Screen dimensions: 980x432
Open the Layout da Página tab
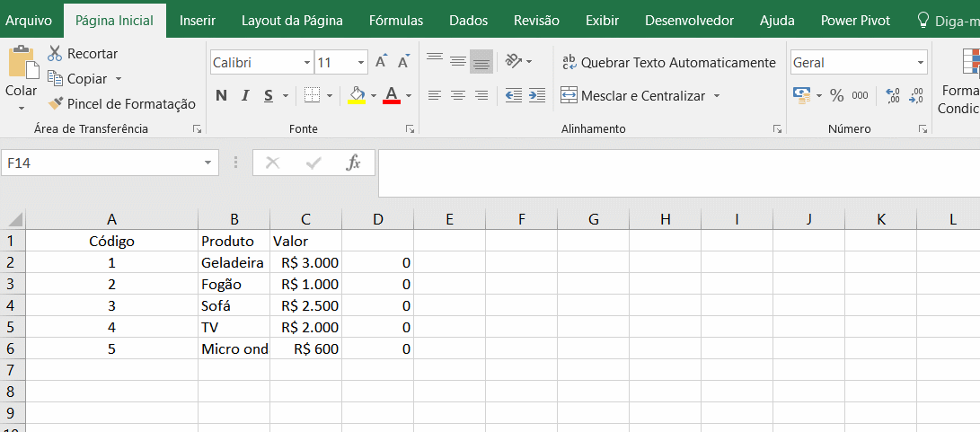[x=292, y=20]
